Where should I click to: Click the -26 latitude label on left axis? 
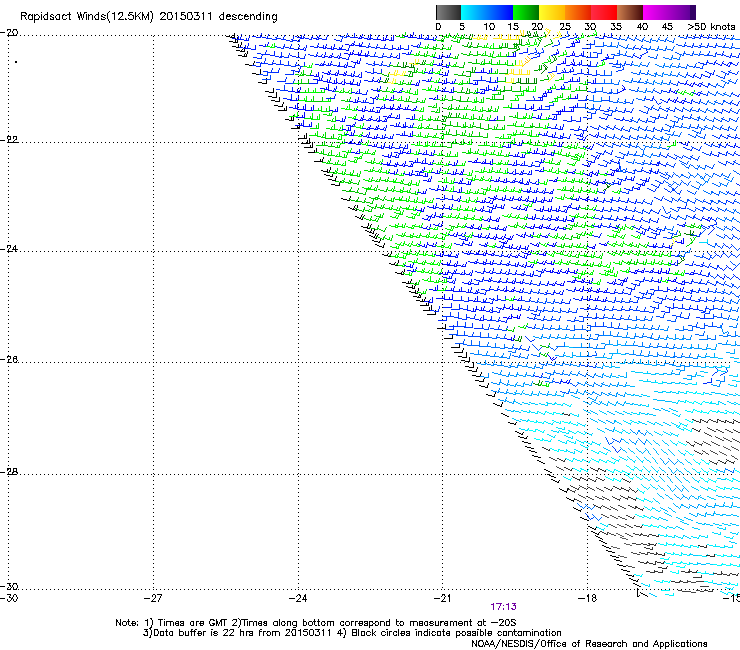(x=9, y=360)
